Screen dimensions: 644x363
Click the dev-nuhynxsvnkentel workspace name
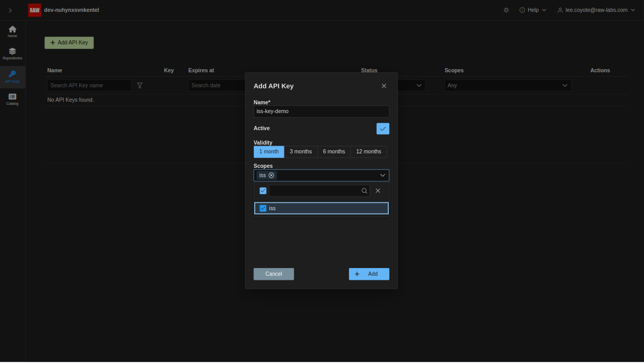(x=71, y=10)
